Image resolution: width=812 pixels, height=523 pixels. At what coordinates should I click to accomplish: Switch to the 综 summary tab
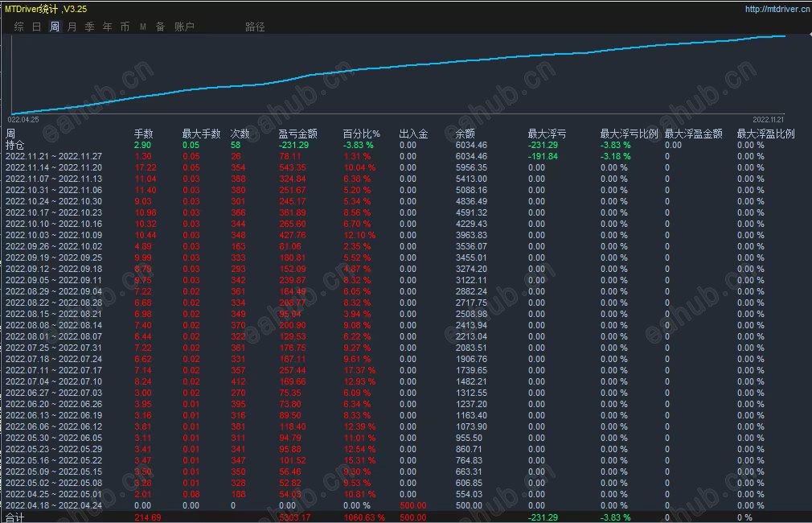pos(19,27)
